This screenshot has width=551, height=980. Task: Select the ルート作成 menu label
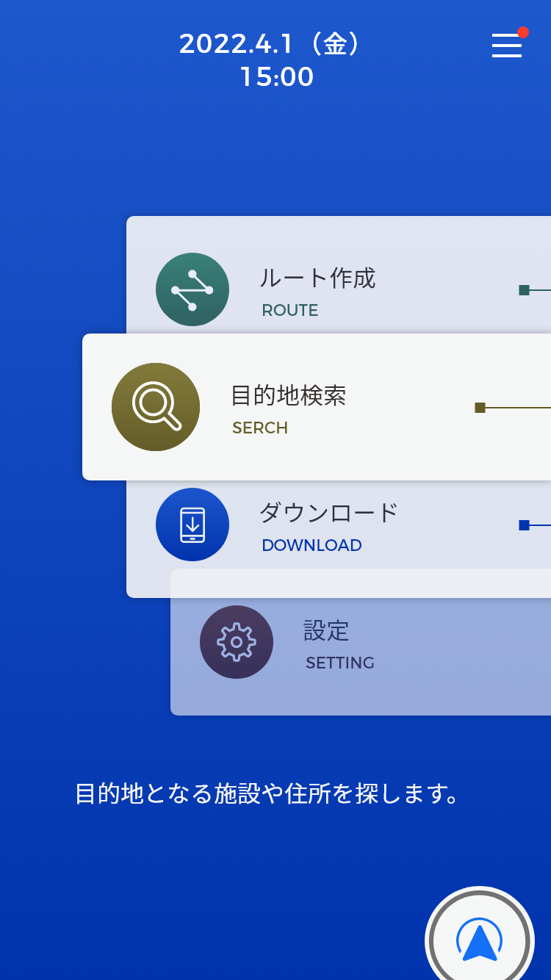tap(317, 278)
